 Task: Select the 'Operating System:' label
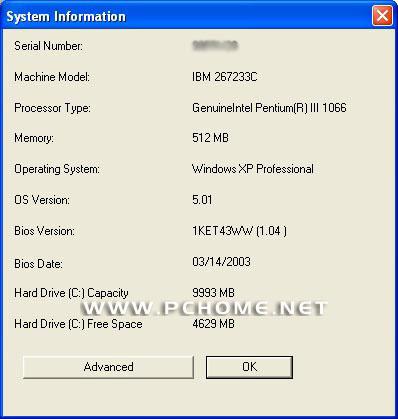click(57, 169)
